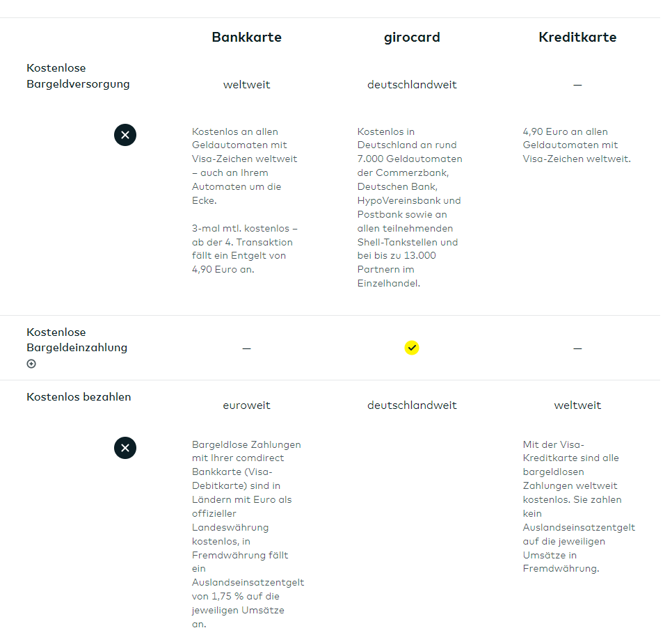
Task: Click the Kostenlose Bargeldversorgung row label
Action: click(78, 77)
